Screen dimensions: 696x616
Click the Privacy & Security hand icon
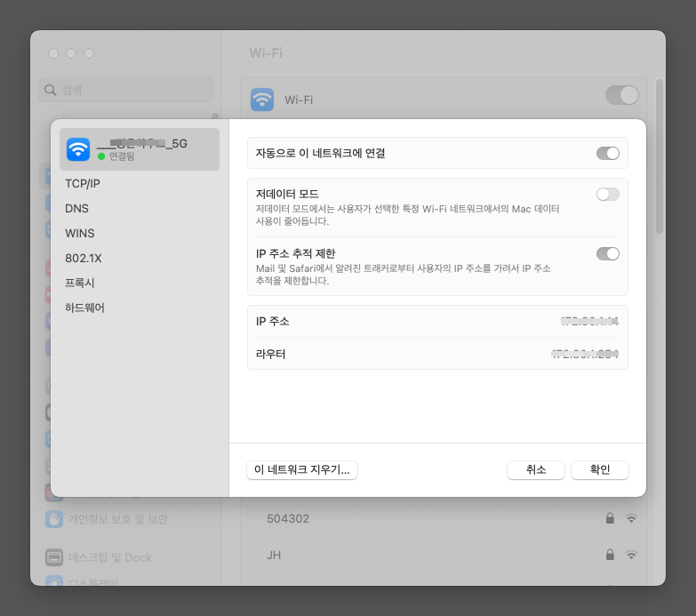point(54,519)
